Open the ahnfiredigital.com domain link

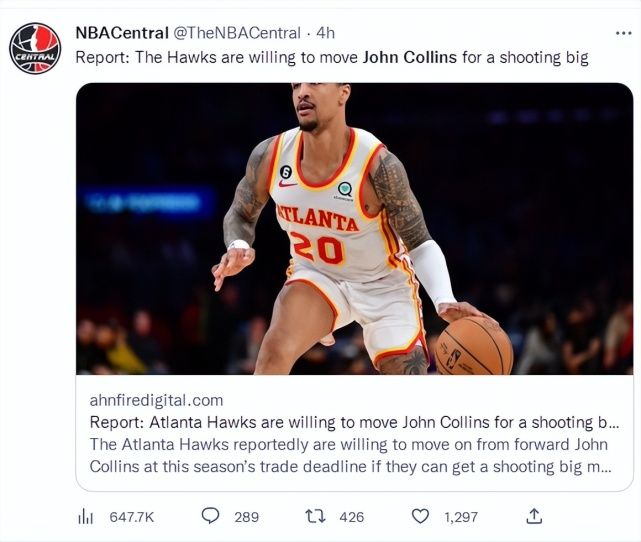coord(156,400)
